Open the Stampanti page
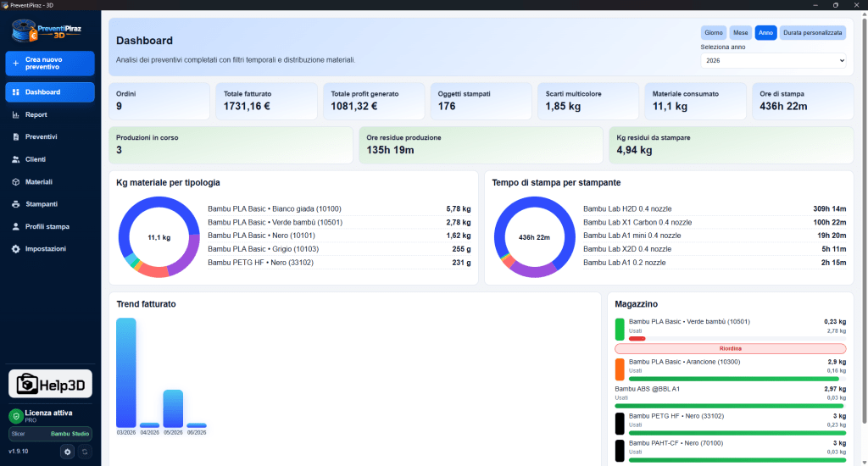 (x=50, y=204)
